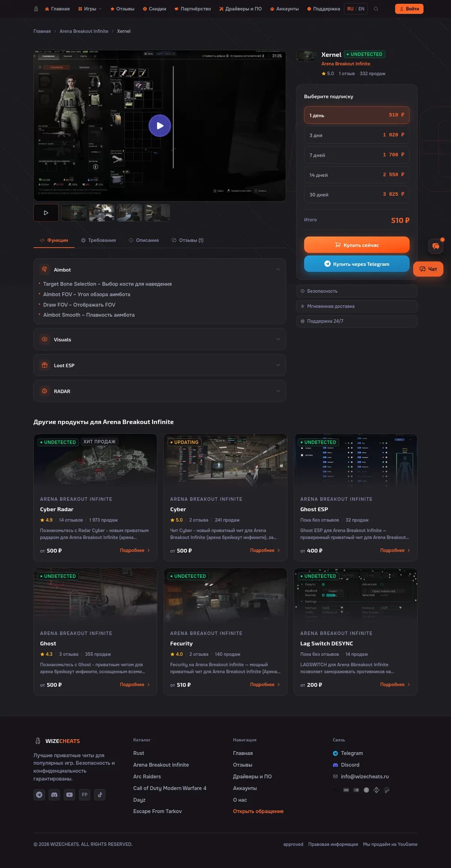
Task: Click the Discord icon in footer socials
Action: point(54,794)
